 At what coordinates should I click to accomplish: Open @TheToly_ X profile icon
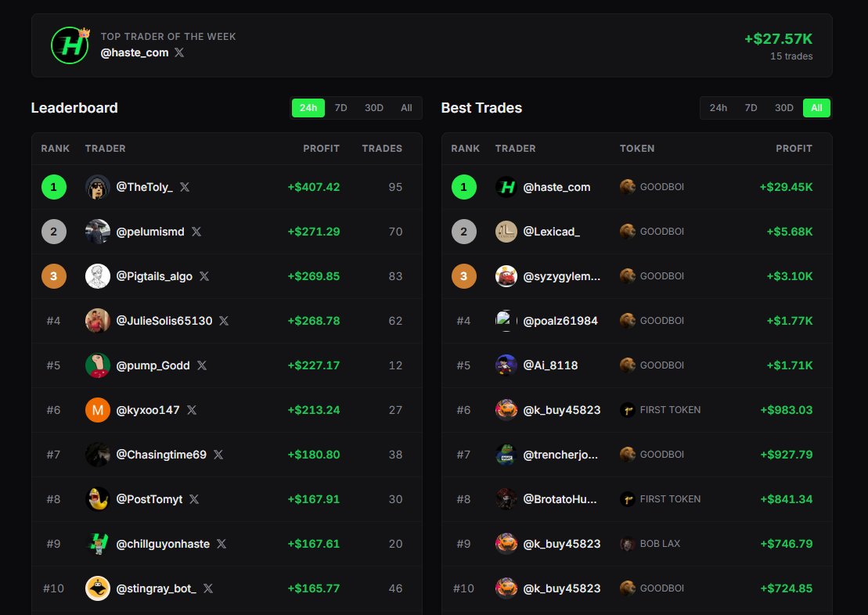click(185, 187)
